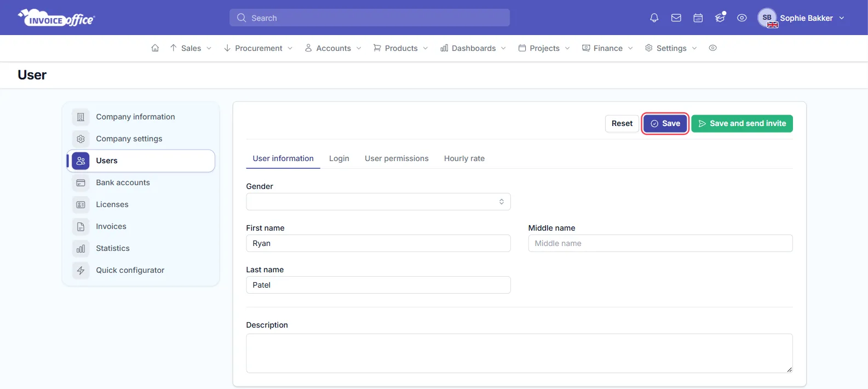This screenshot has width=868, height=389.
Task: Open the mail envelope icon
Action: 676,18
